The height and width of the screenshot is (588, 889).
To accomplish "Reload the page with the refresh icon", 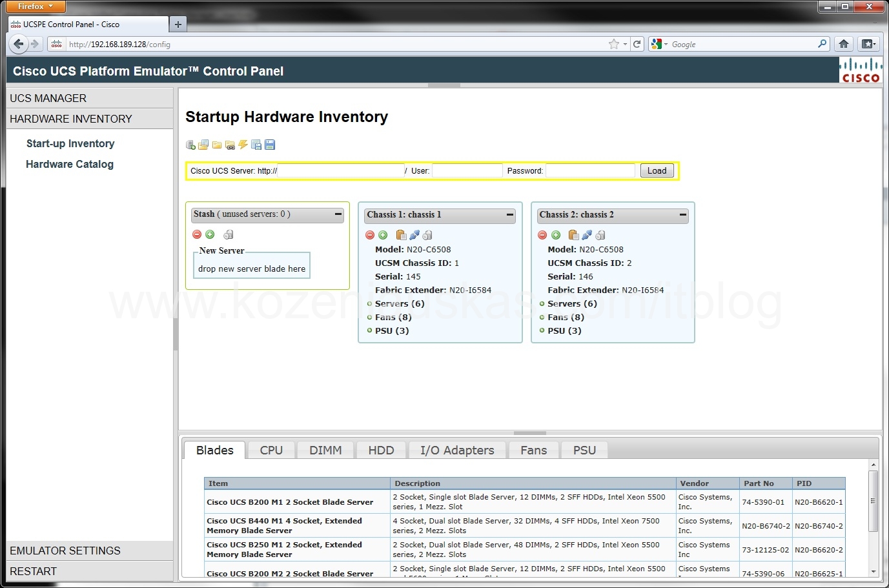I will coord(637,44).
